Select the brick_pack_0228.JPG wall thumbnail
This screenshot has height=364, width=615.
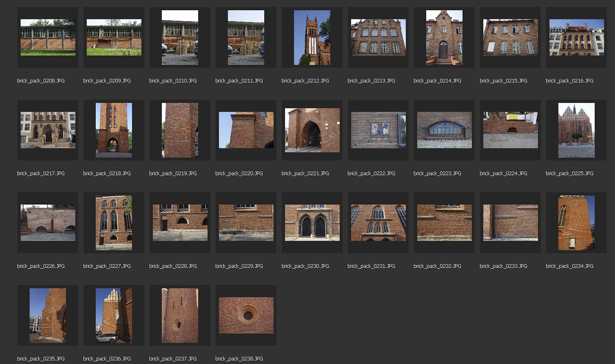pos(180,223)
